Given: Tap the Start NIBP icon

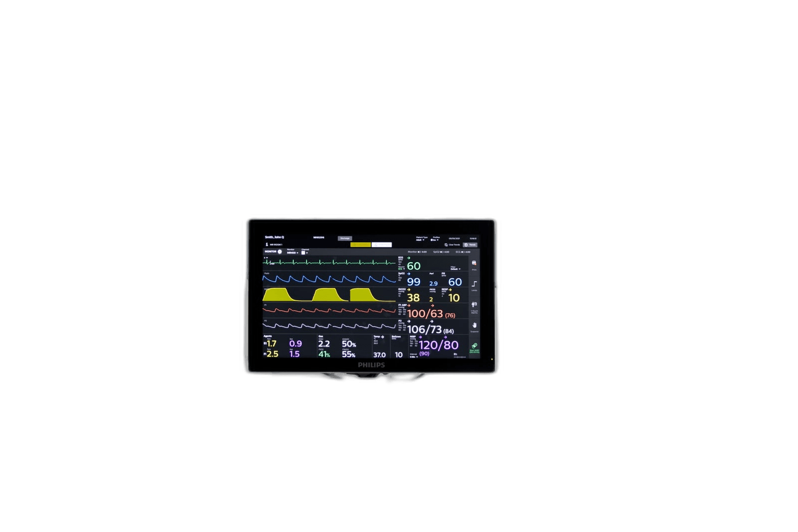Looking at the screenshot, I should [474, 346].
